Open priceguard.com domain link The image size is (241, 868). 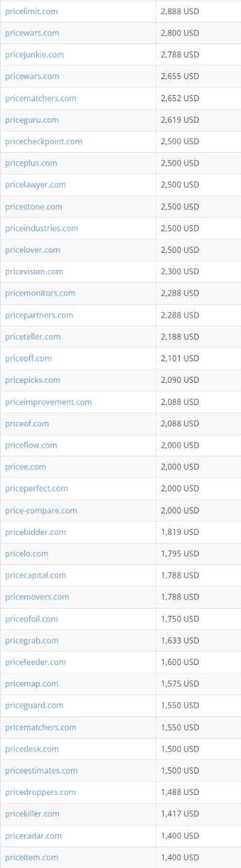pos(34,705)
